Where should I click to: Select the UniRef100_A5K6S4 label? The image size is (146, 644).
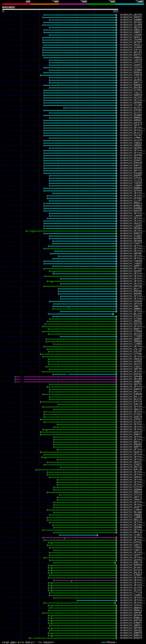tap(131, 359)
